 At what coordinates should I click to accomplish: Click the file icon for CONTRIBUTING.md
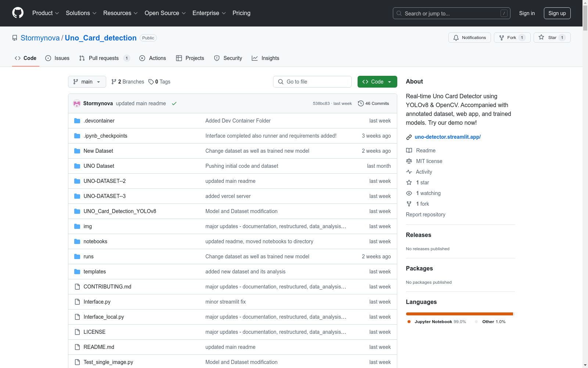coord(77,287)
